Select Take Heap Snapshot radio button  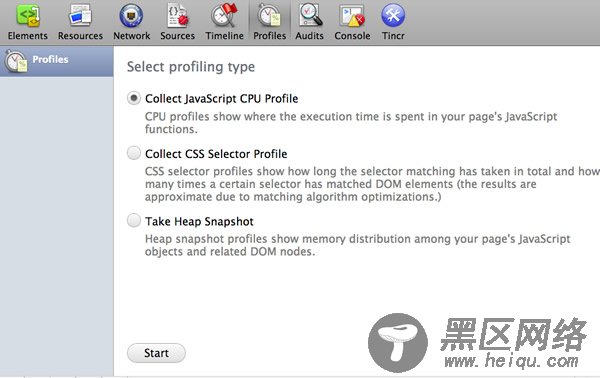(134, 220)
